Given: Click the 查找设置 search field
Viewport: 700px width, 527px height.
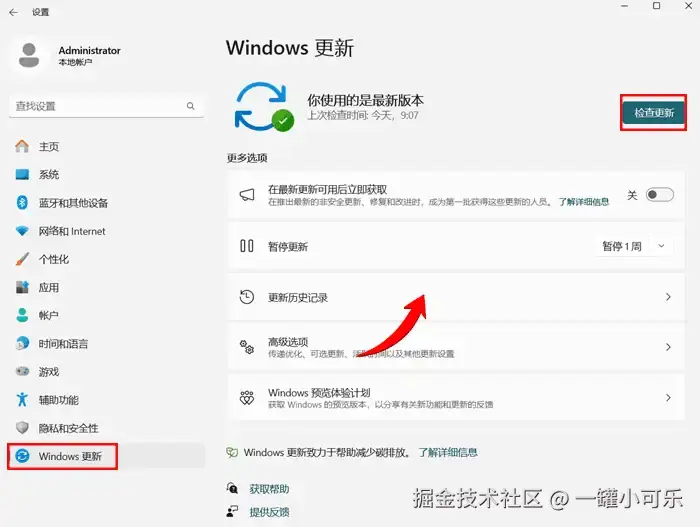Looking at the screenshot, I should 106,106.
